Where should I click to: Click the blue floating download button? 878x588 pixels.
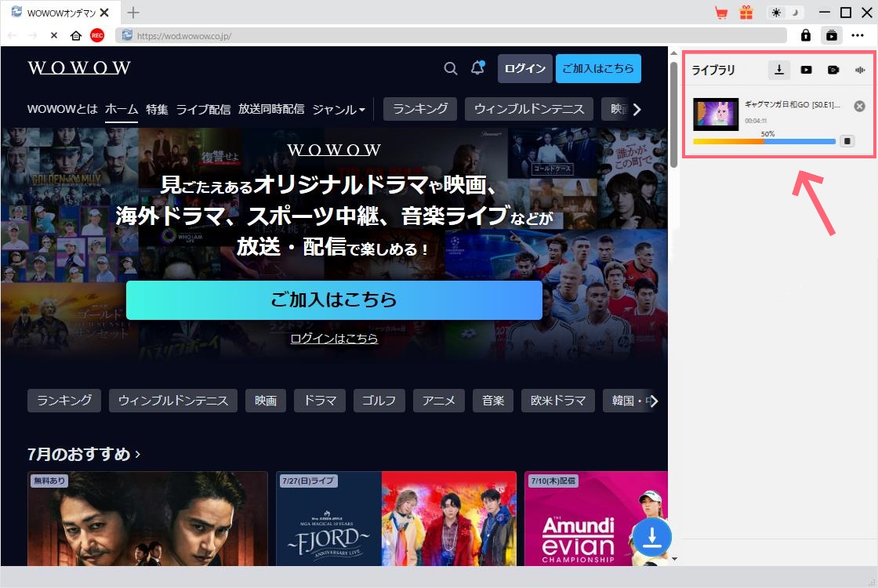click(651, 538)
